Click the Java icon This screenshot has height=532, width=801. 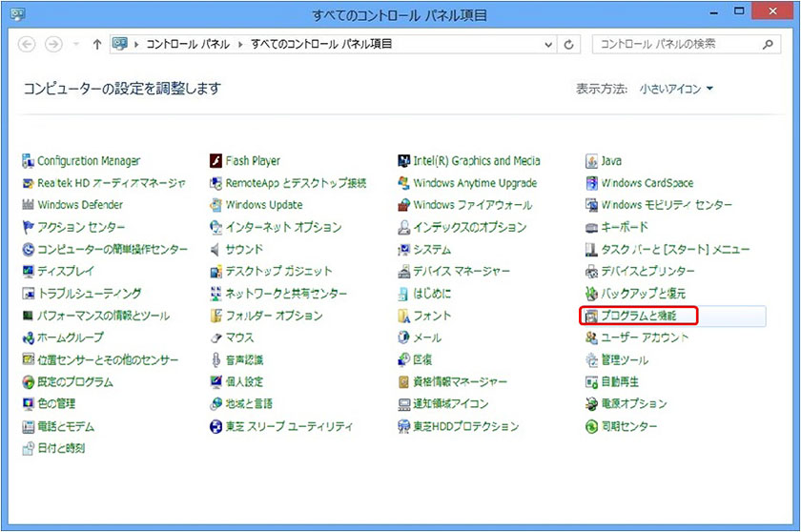click(x=592, y=161)
